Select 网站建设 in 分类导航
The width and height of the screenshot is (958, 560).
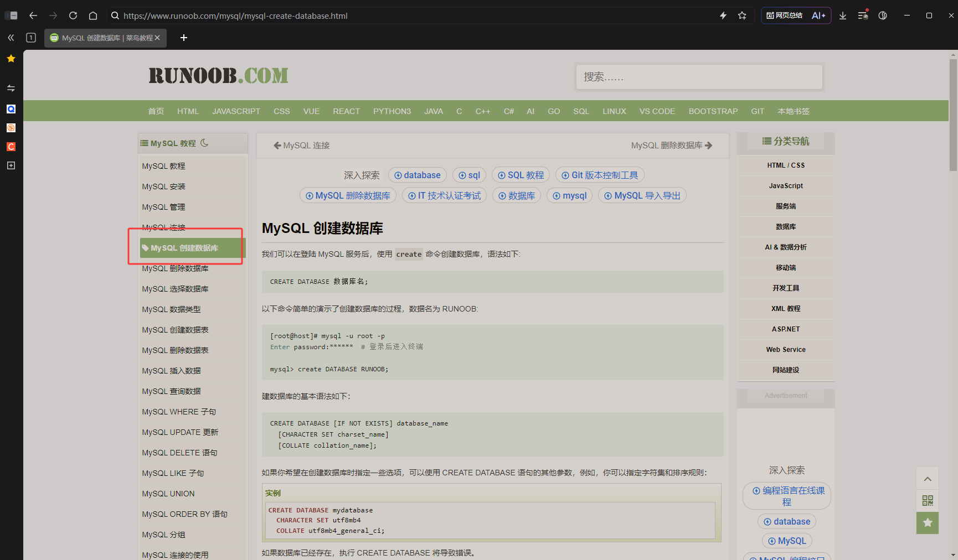pyautogui.click(x=786, y=370)
